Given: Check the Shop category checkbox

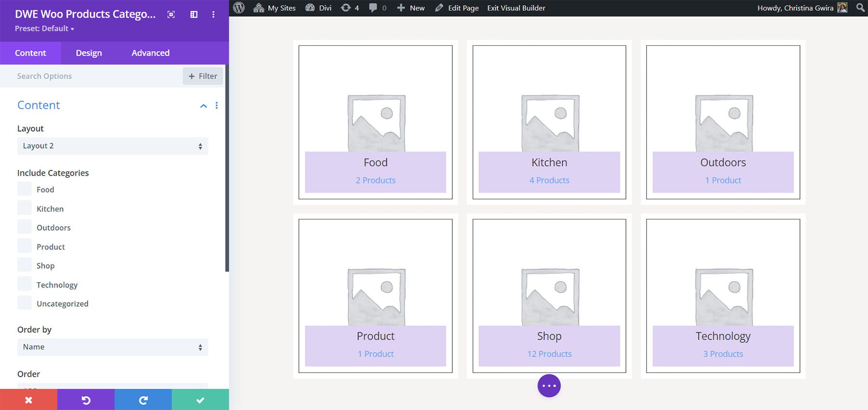Looking at the screenshot, I should [x=25, y=265].
